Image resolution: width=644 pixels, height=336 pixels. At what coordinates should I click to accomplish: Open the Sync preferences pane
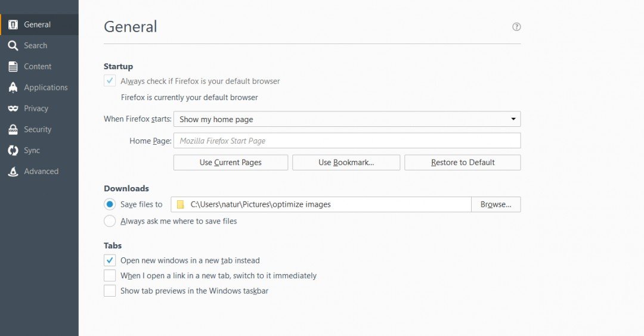(39, 150)
